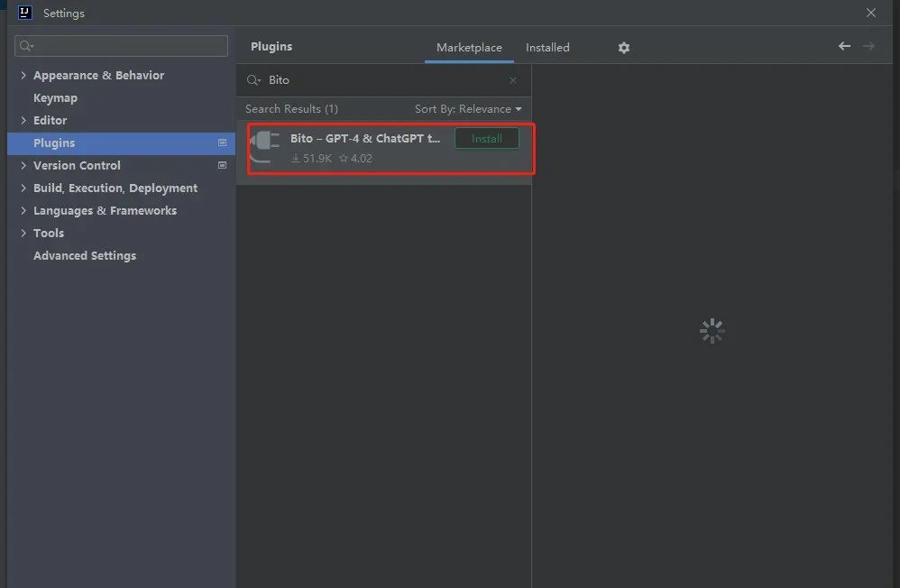Install the Bito plugin

[487, 138]
